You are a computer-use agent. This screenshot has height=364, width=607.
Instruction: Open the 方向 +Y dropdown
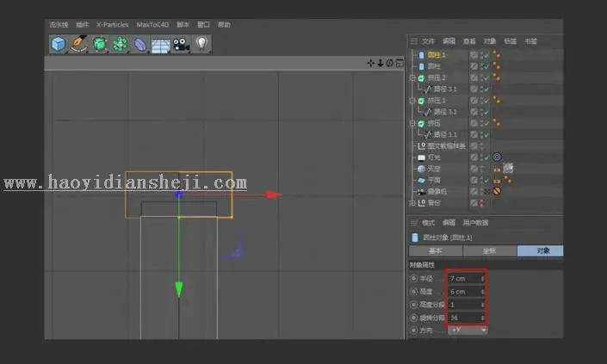click(468, 330)
